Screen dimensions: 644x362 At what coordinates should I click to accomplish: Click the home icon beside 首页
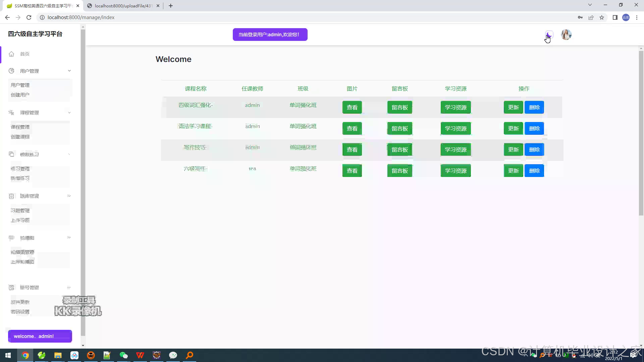click(11, 54)
